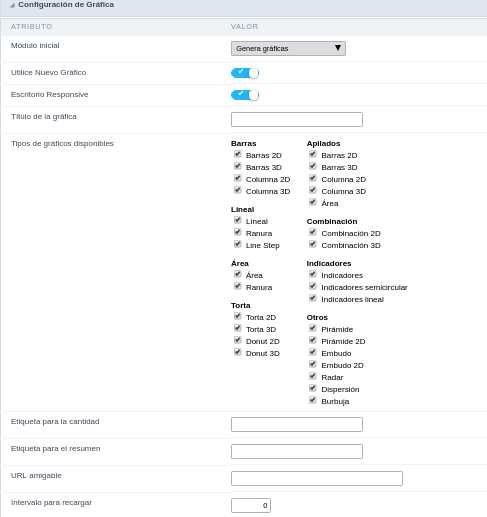The height and width of the screenshot is (517, 487).
Task: Uncheck Columna 2D under Apilados
Action: coord(312,178)
